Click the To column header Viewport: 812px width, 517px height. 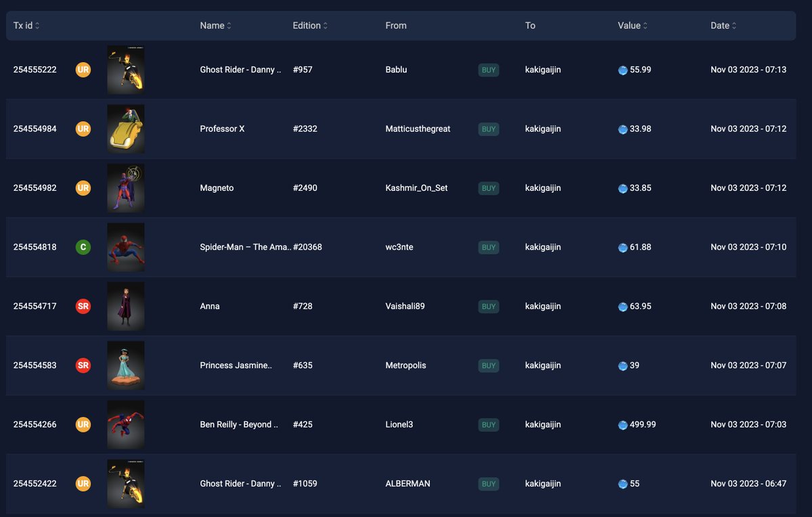(x=531, y=26)
